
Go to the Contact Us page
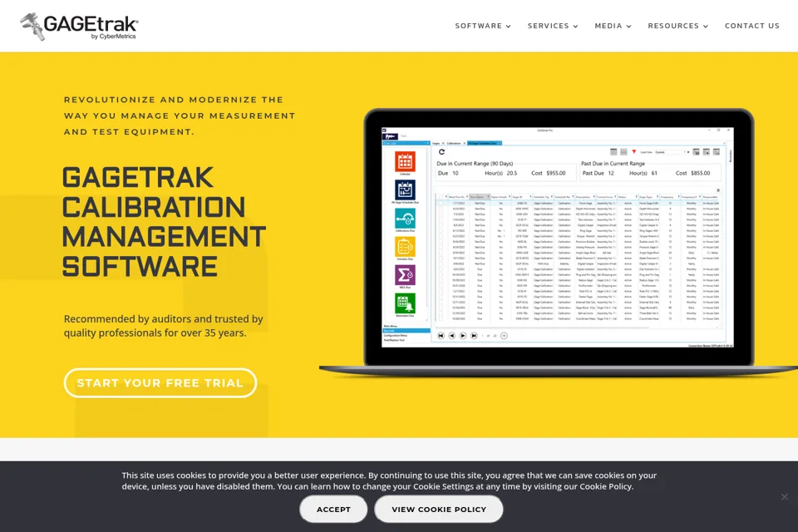point(751,26)
